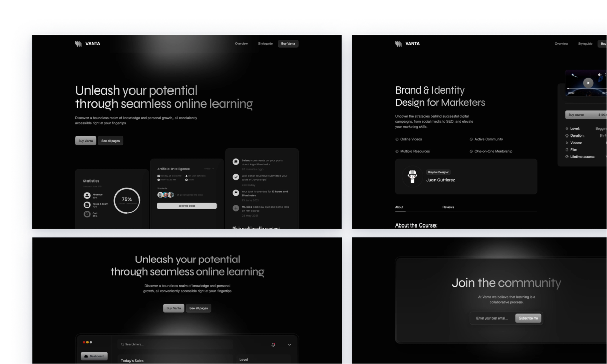Click See all pages above the dashboard preview
Viewport: 607px width, 364px height.
click(x=198, y=308)
